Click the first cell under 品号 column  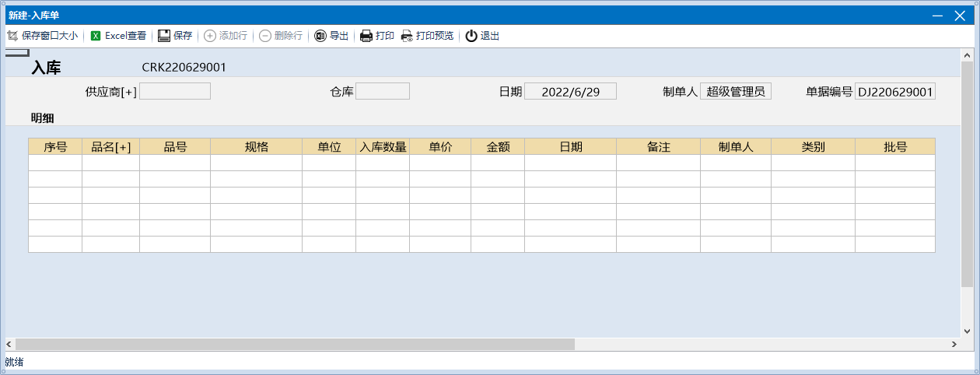pos(175,163)
